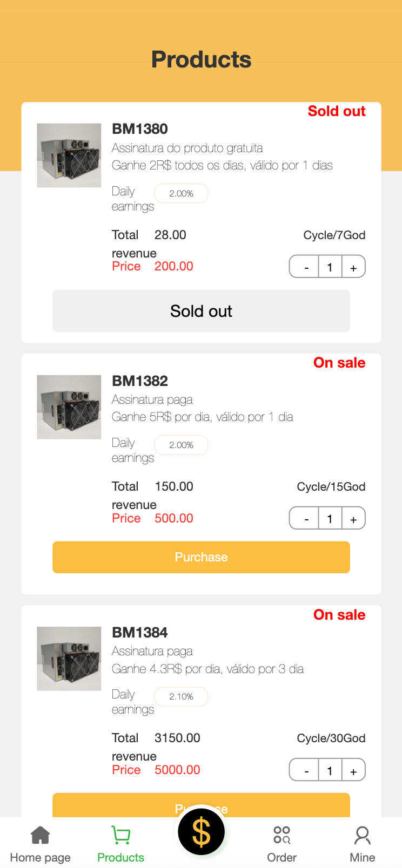Increase BM1384 quantity with plus
Image resolution: width=402 pixels, height=868 pixels.
click(x=353, y=770)
